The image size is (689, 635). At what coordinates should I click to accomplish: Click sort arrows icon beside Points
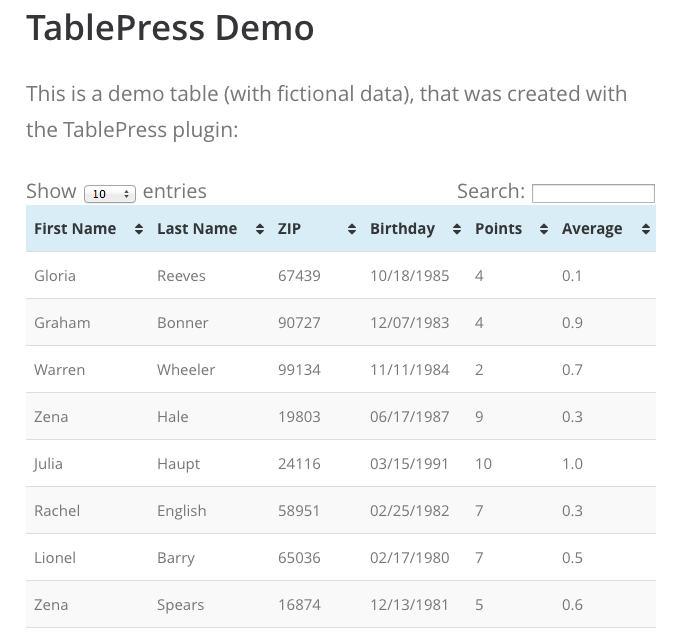tap(544, 229)
